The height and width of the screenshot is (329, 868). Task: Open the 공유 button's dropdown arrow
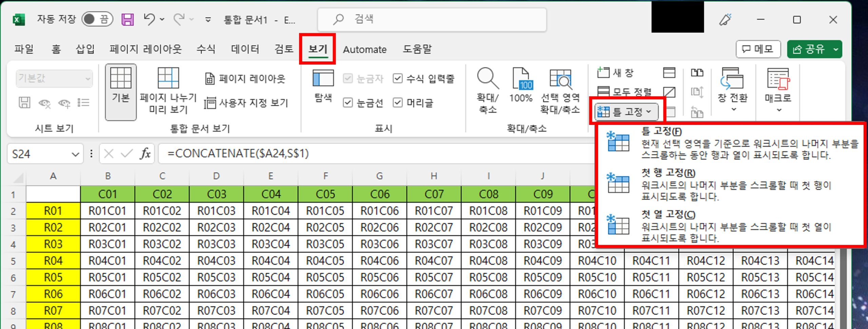tap(836, 49)
